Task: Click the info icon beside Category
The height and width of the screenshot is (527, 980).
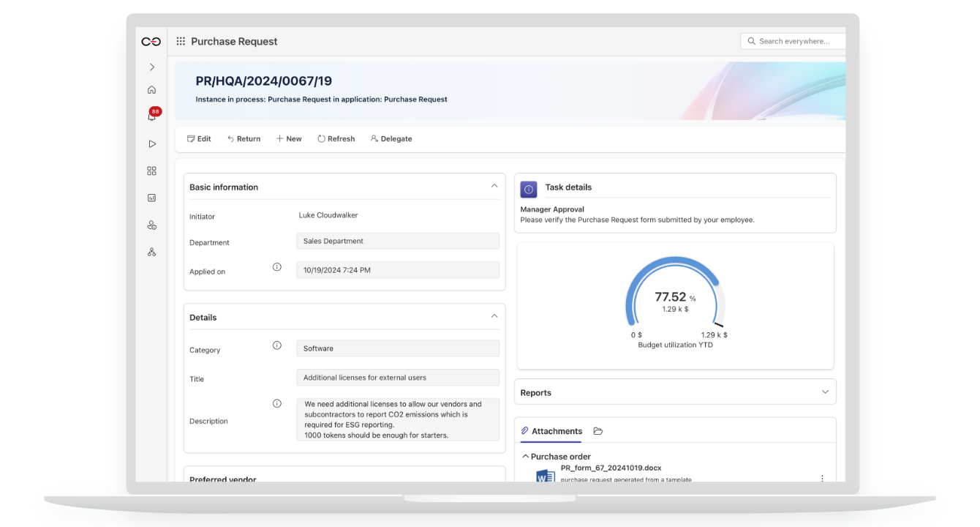Action: (x=277, y=345)
